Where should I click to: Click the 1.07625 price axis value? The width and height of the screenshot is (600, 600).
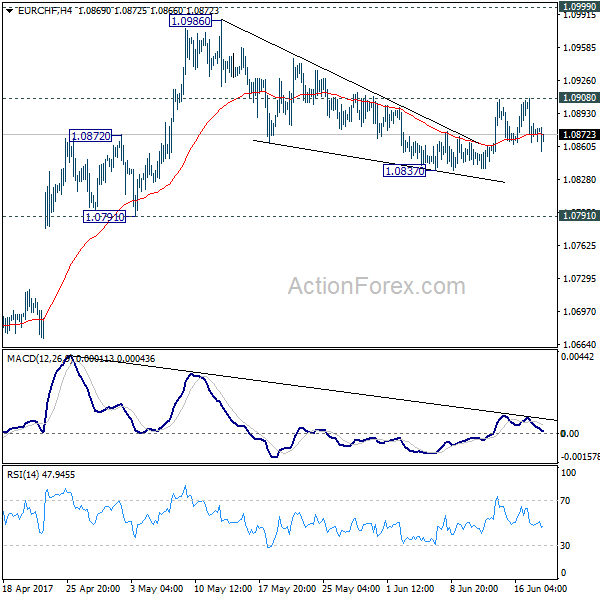579,245
